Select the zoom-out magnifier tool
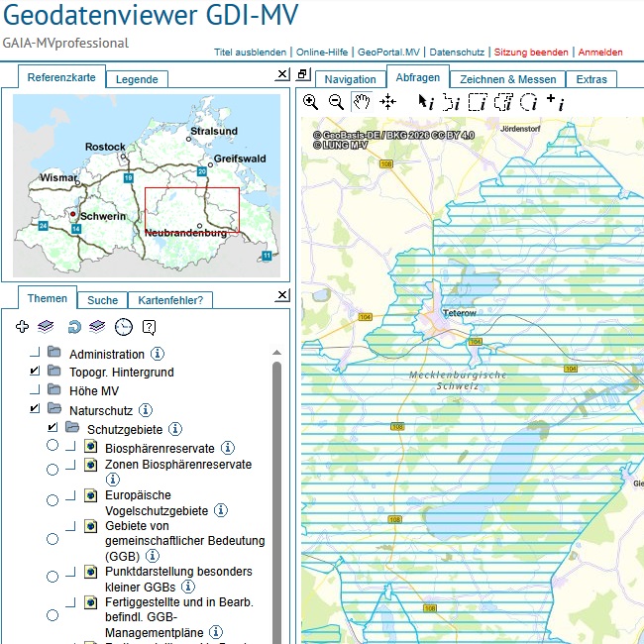 tap(336, 102)
